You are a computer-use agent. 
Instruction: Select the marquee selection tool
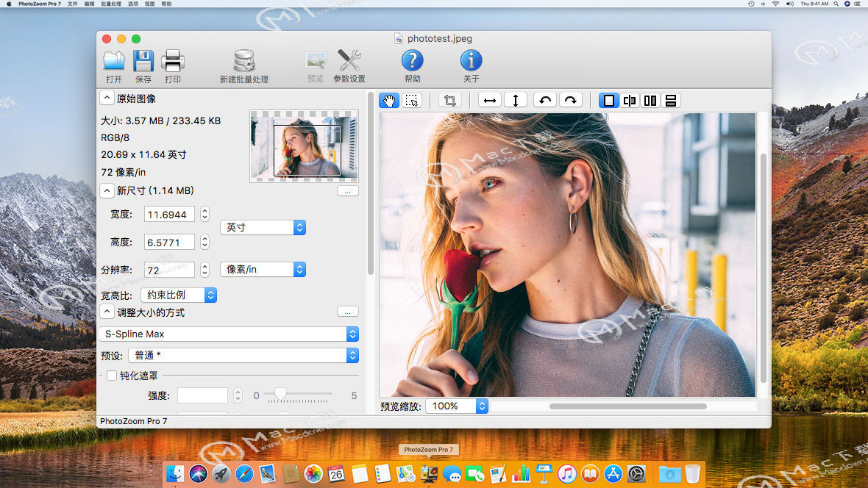point(411,101)
